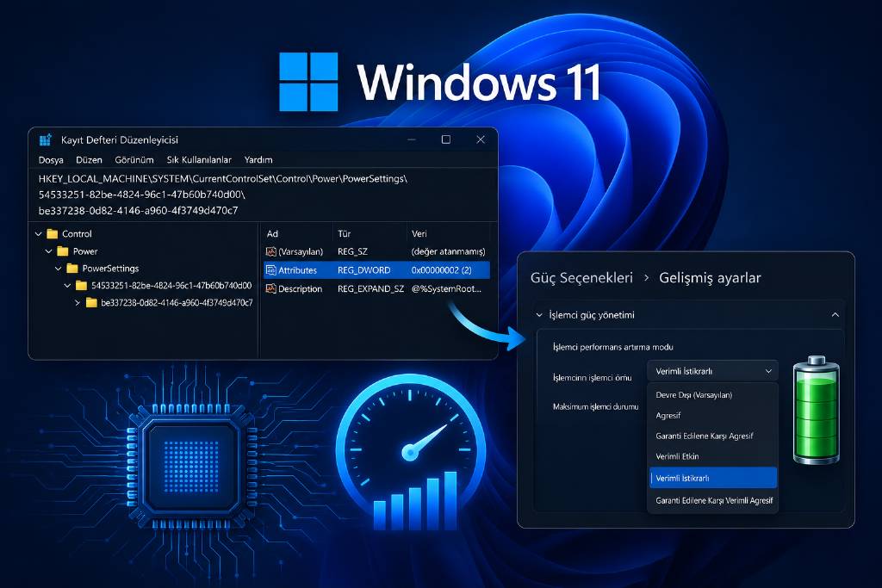Open the Dosya menu

(x=51, y=159)
